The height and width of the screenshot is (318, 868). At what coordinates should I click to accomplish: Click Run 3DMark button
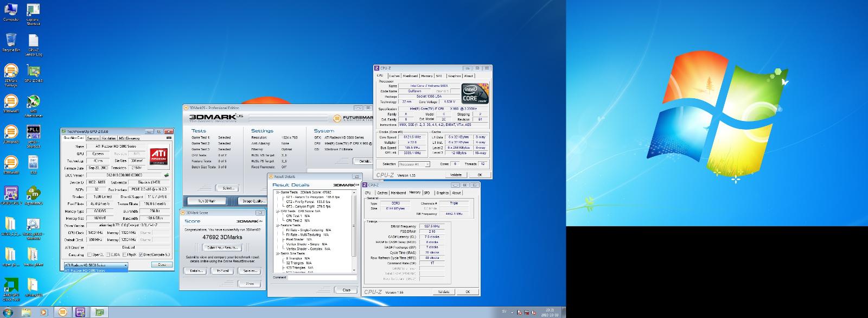click(207, 201)
